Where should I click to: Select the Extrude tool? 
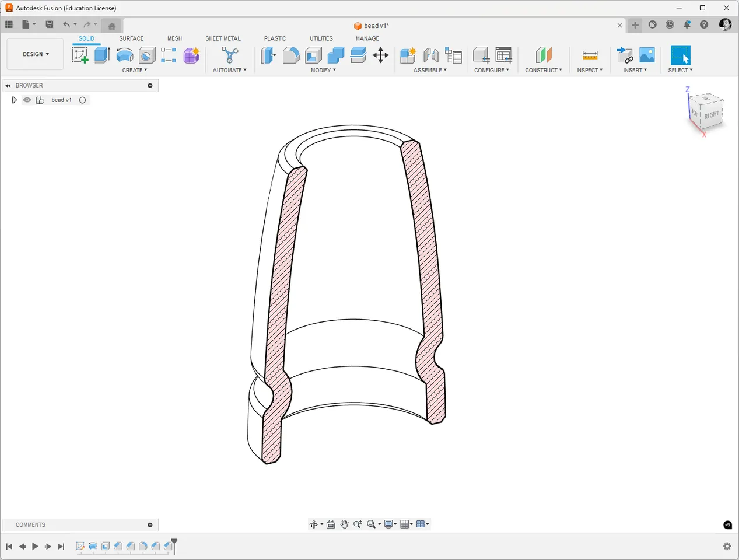102,54
